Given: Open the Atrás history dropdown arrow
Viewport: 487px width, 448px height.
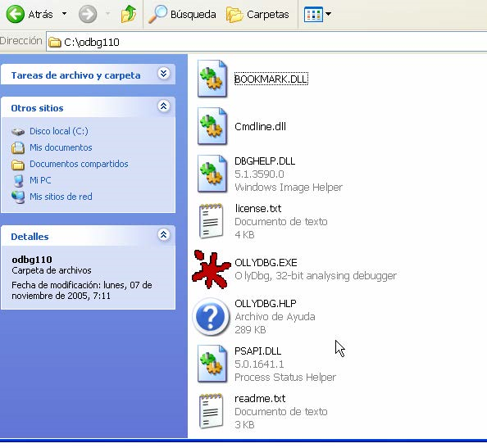Looking at the screenshot, I should point(64,14).
